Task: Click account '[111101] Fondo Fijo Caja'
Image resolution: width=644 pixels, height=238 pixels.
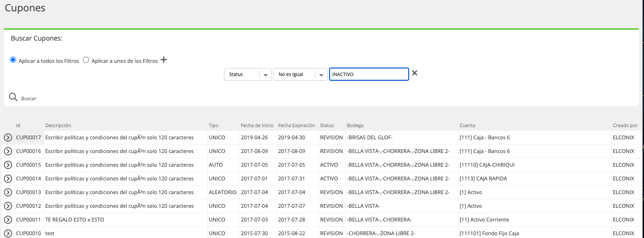Action: point(489,233)
